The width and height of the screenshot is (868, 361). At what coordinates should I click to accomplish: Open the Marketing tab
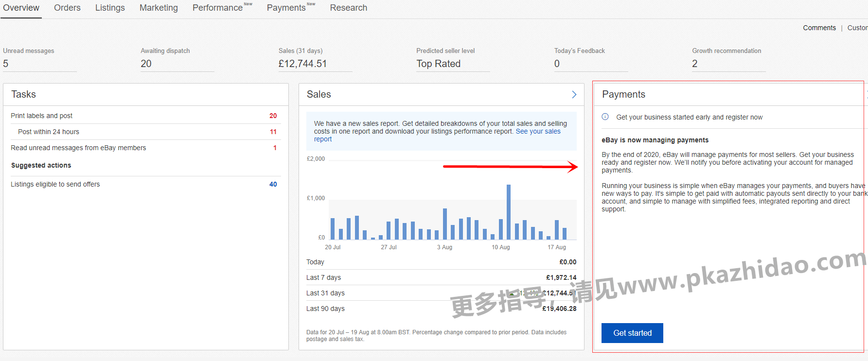pos(159,8)
